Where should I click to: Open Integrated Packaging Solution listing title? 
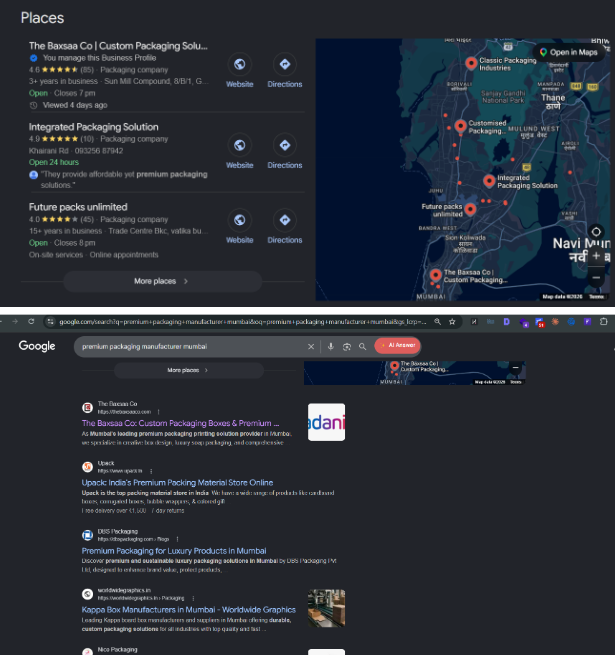(x=94, y=127)
